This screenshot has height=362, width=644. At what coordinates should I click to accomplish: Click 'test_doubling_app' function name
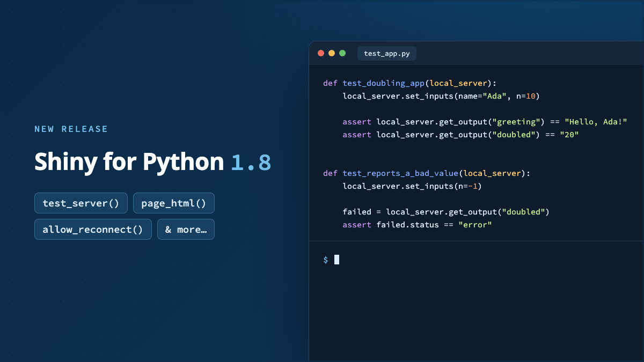(x=383, y=83)
